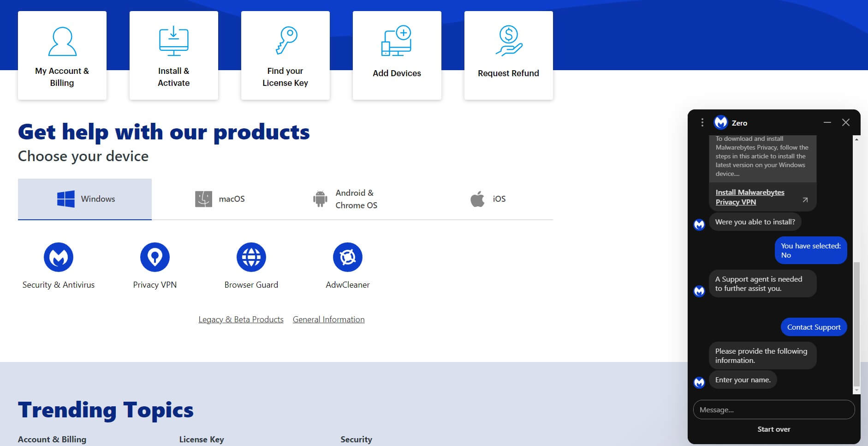Viewport: 868px width, 446px height.
Task: Click the Browser Guard label
Action: [x=251, y=285]
